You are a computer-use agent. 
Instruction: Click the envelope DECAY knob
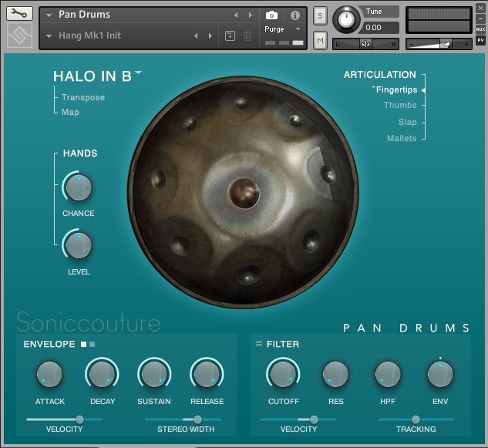102,374
